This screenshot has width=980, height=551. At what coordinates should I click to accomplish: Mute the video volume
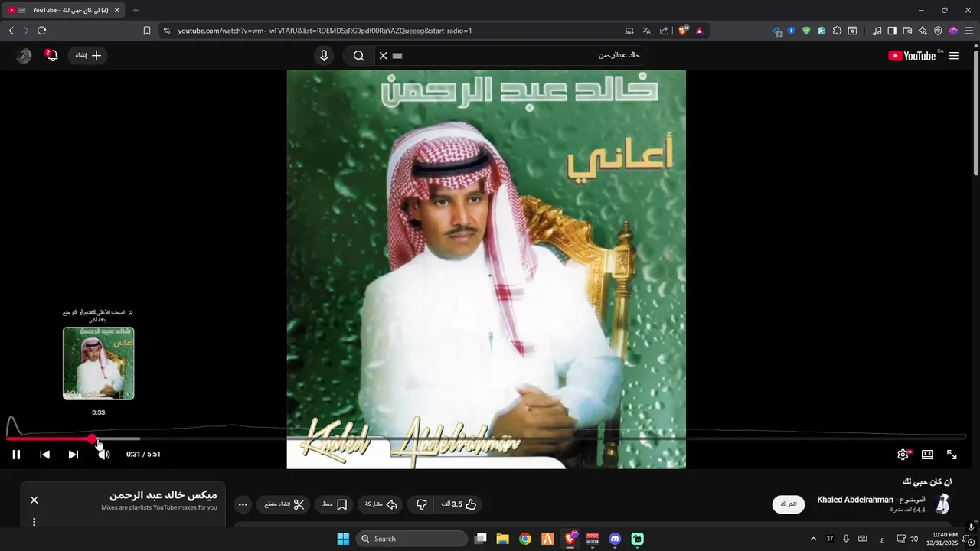click(104, 455)
